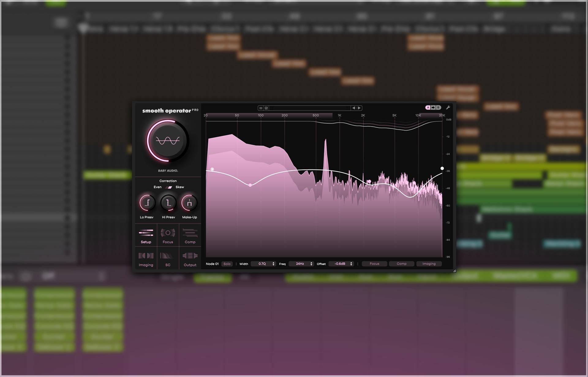Screen dimensions: 588x377
Task: Click the Hi Presv knob
Action: coord(168,203)
